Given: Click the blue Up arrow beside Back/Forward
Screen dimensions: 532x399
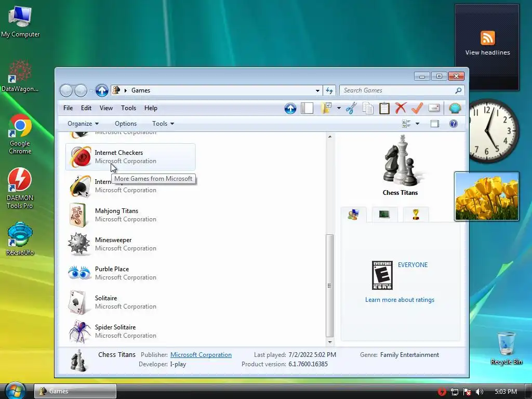Looking at the screenshot, I should click(x=101, y=90).
